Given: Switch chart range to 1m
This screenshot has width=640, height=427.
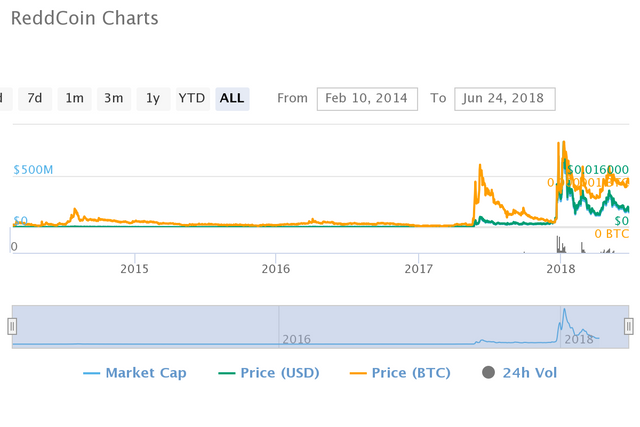Looking at the screenshot, I should [74, 98].
